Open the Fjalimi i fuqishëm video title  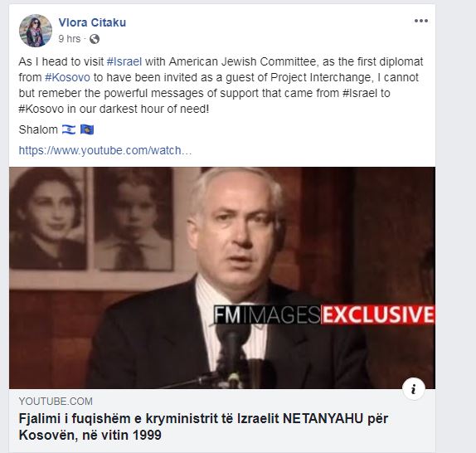click(203, 427)
